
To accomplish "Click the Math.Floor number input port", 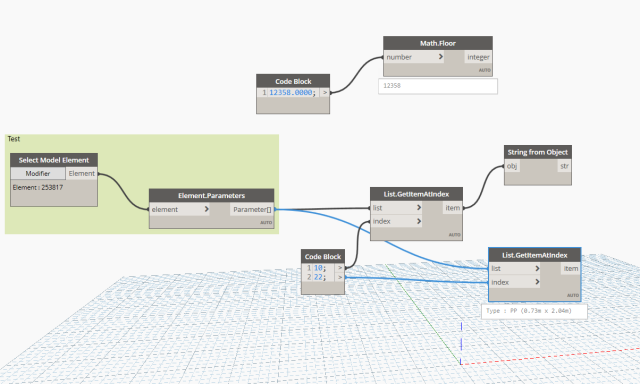I will click(x=414, y=57).
